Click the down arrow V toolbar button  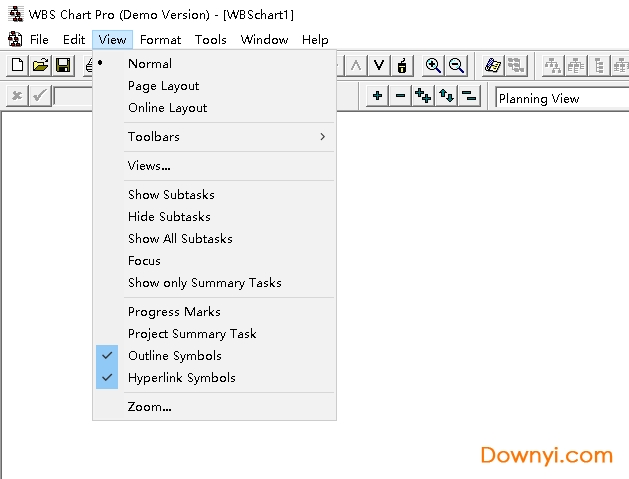click(379, 65)
